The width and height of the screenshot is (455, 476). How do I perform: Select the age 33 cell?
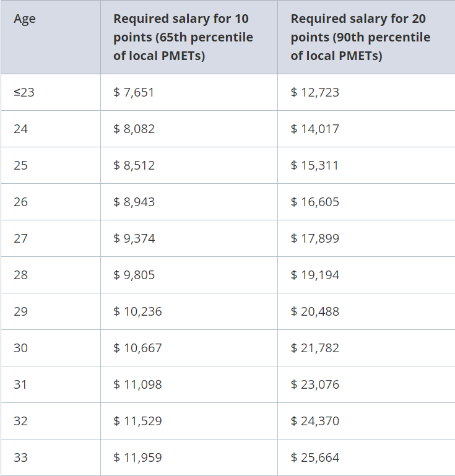click(20, 457)
